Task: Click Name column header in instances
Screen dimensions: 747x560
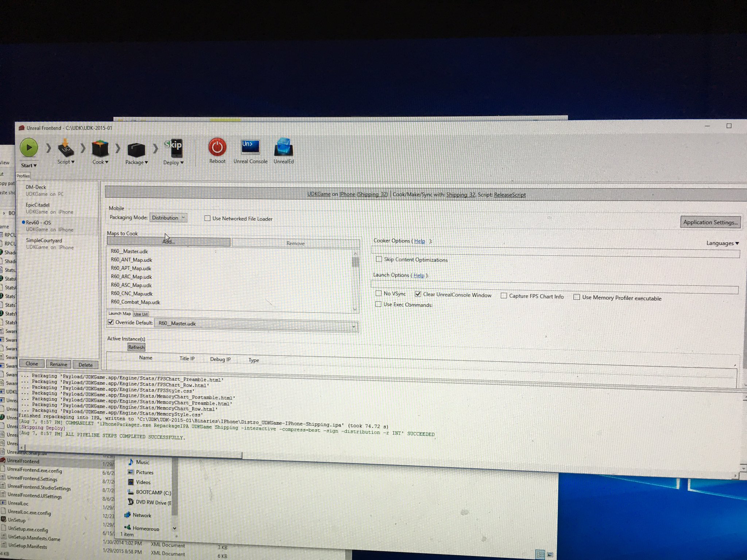Action: point(146,358)
